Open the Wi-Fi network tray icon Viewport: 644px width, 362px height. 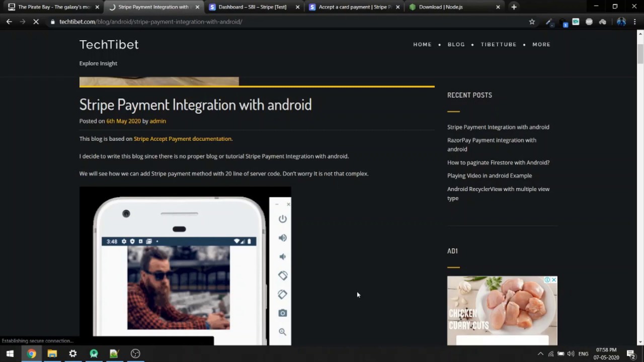click(x=551, y=354)
